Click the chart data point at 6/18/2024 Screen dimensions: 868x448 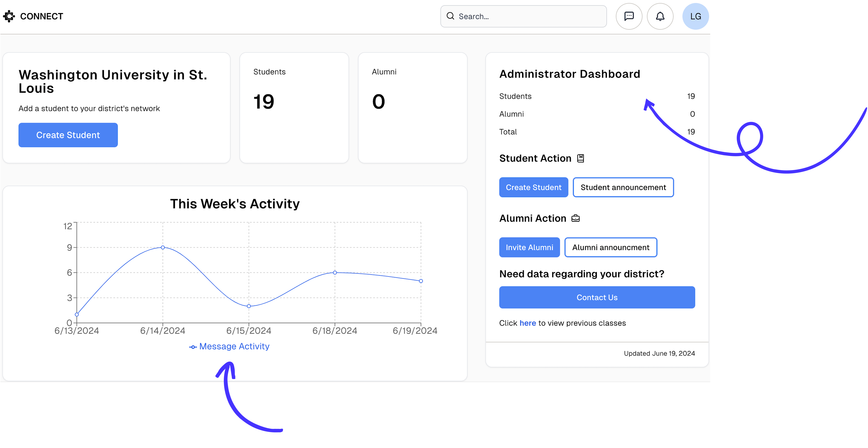click(x=334, y=272)
